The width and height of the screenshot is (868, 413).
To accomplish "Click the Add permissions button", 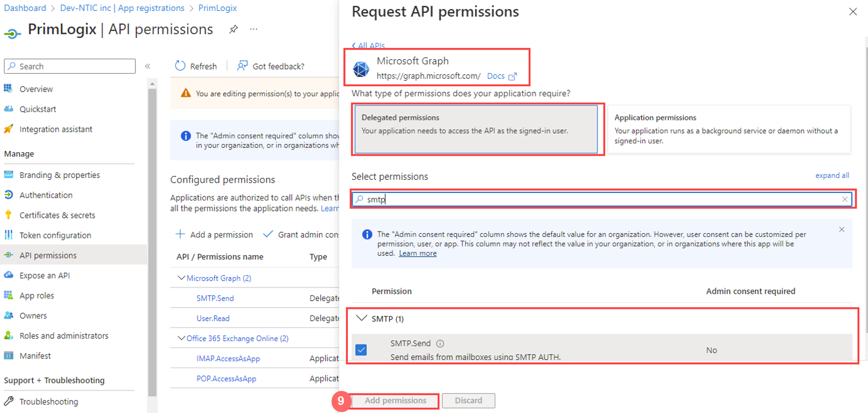I will click(395, 401).
